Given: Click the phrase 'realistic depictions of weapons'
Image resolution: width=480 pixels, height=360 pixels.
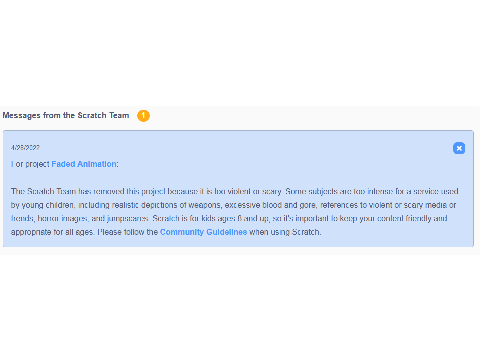Looking at the screenshot, I should point(167,205).
